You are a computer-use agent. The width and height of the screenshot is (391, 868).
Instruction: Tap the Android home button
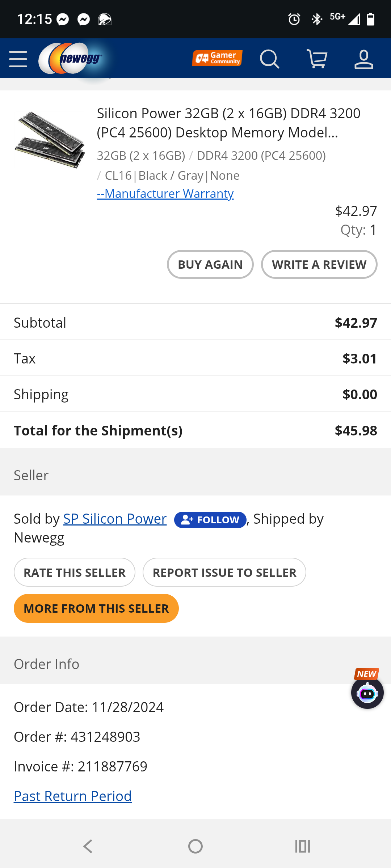tap(195, 846)
